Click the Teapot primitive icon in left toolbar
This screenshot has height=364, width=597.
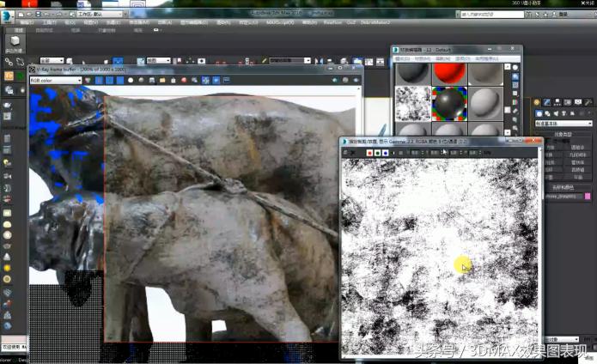click(x=7, y=246)
